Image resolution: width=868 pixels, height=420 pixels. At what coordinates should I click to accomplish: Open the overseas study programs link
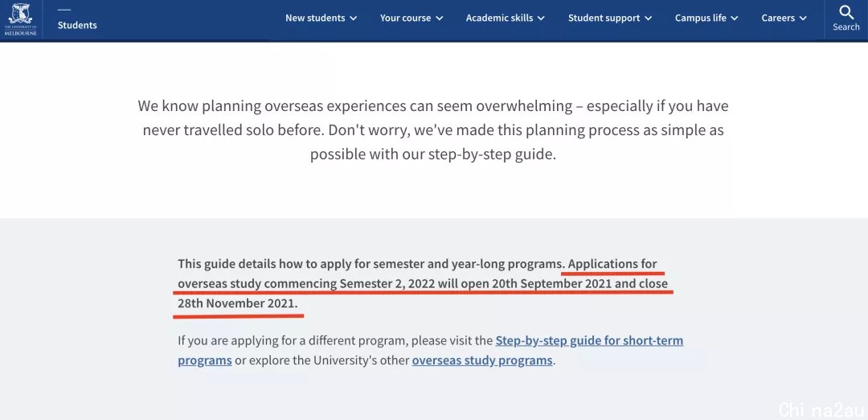(x=482, y=360)
